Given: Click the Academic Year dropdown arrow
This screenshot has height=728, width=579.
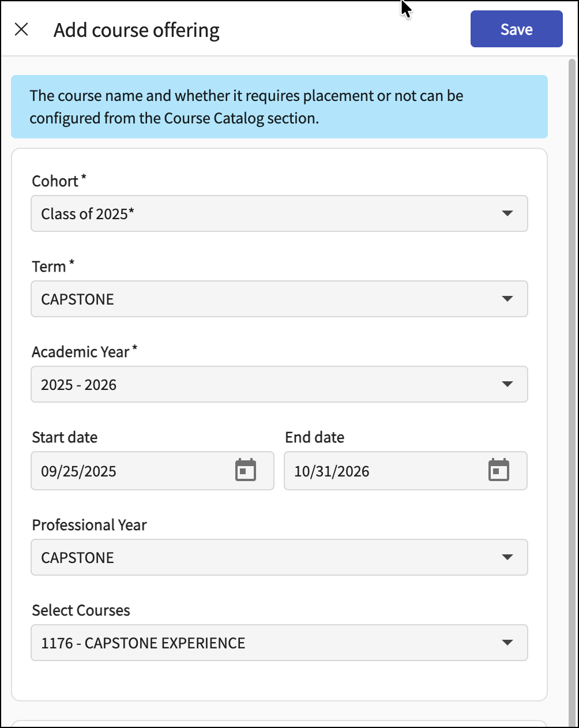Looking at the screenshot, I should click(x=507, y=384).
